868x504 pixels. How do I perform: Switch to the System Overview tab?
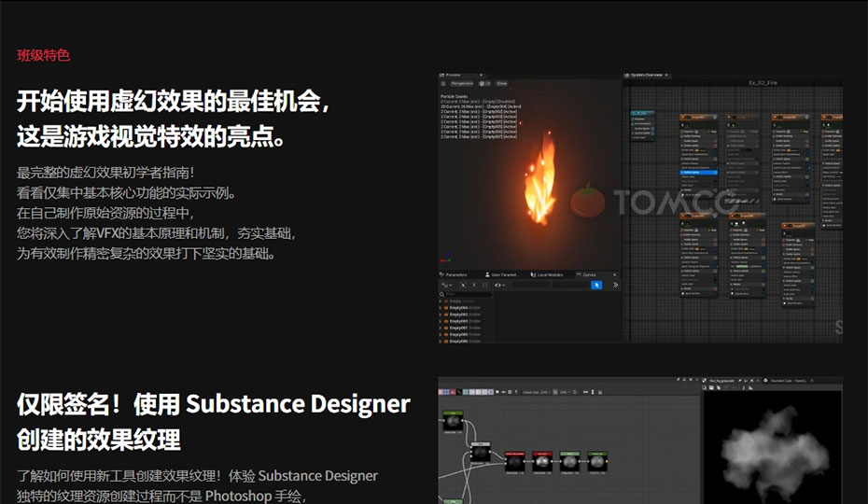point(646,75)
